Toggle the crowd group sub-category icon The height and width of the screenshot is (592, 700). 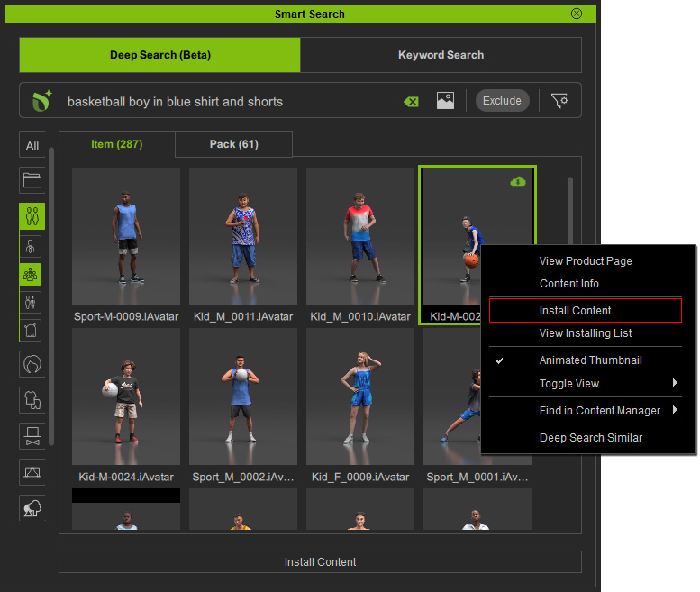click(31, 274)
